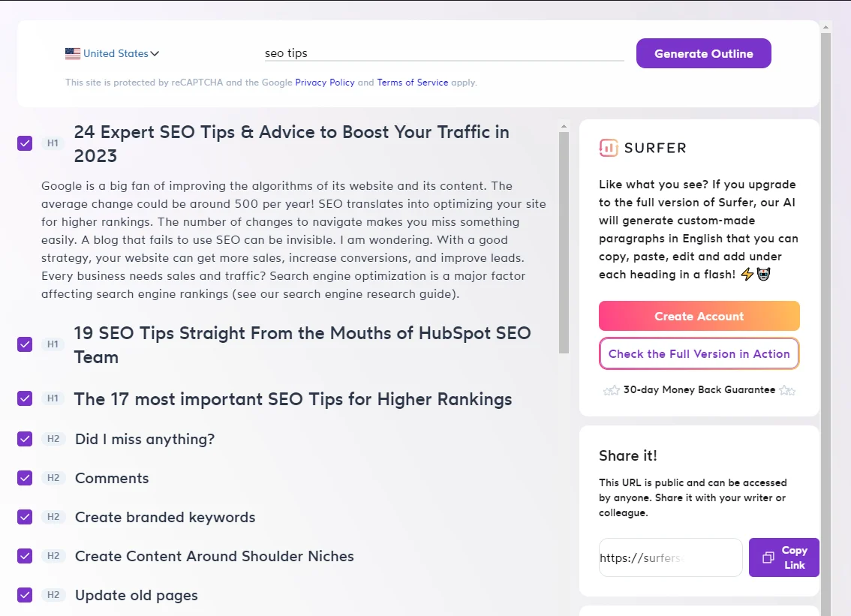Select the Create Content Around Shoulder Niches heading
This screenshot has width=851, height=616.
(215, 556)
